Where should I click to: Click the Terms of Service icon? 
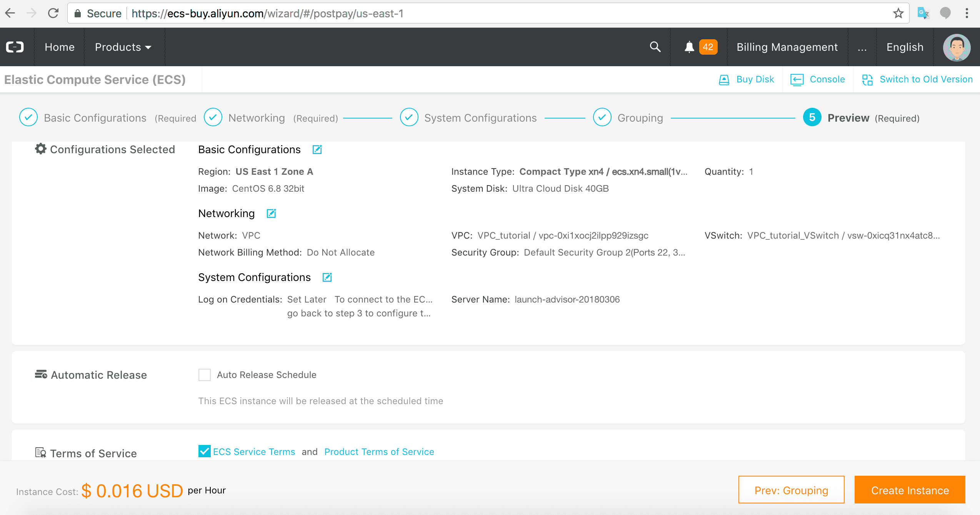point(41,452)
